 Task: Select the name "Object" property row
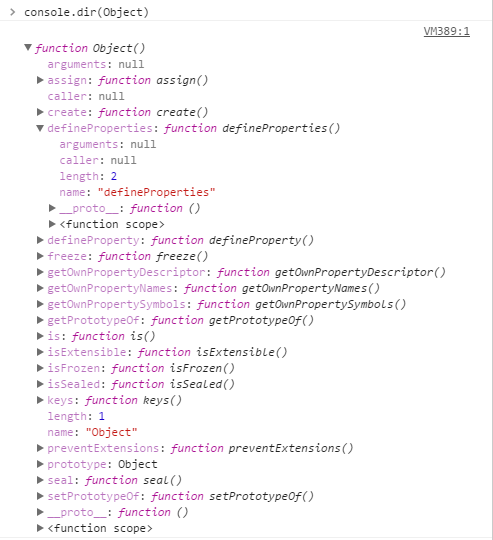point(92,432)
